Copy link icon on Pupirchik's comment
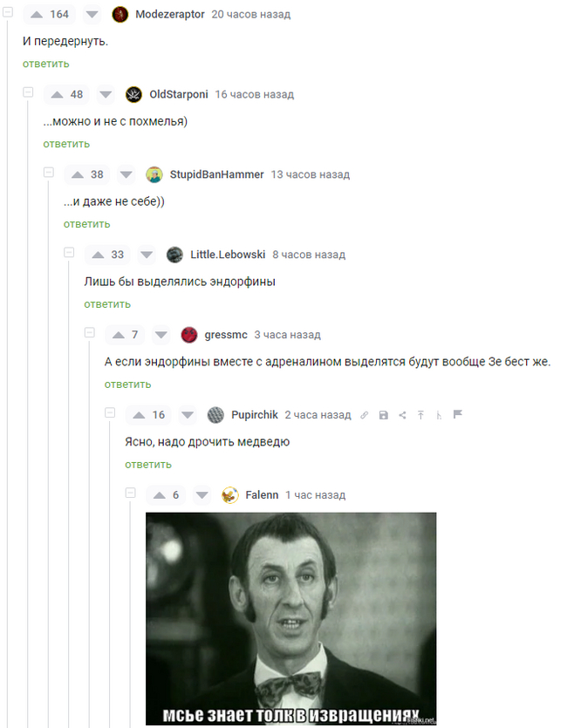This screenshot has height=728, width=567. 365,415
